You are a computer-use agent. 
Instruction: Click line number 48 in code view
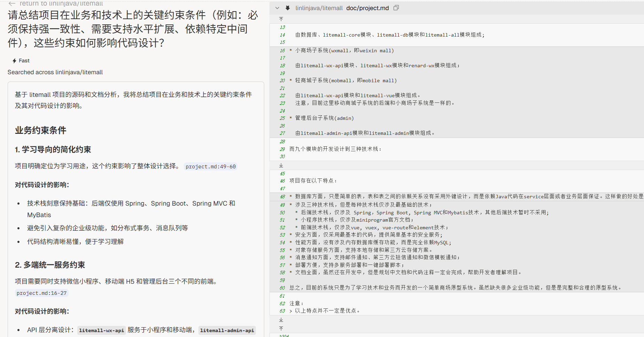pos(282,197)
